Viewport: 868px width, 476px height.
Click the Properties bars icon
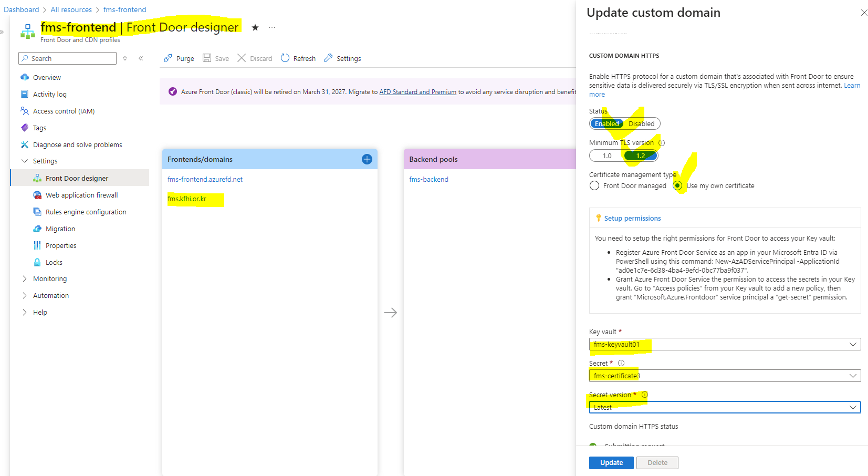37,245
